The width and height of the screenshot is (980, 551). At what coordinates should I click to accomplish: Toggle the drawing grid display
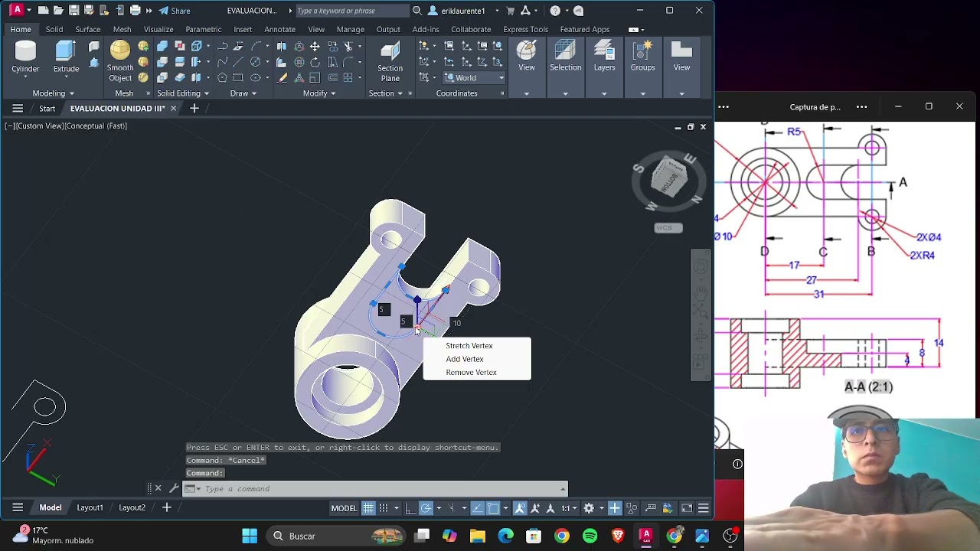368,507
